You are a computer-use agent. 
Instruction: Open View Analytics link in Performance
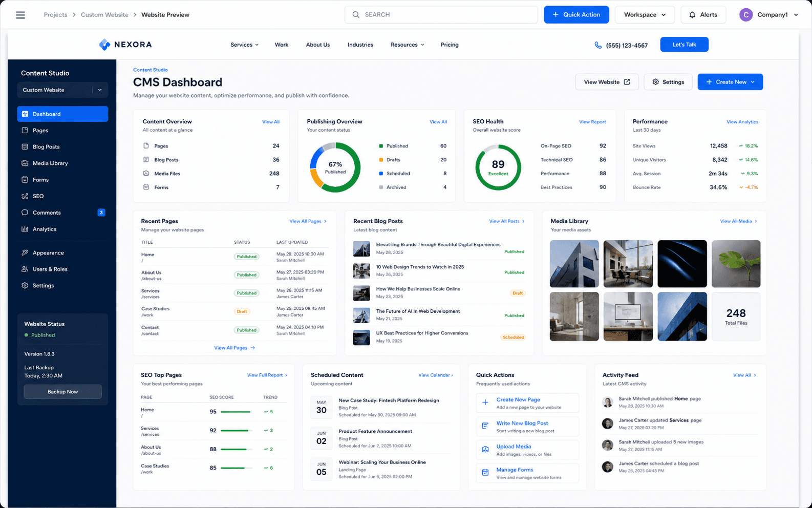[x=742, y=122]
